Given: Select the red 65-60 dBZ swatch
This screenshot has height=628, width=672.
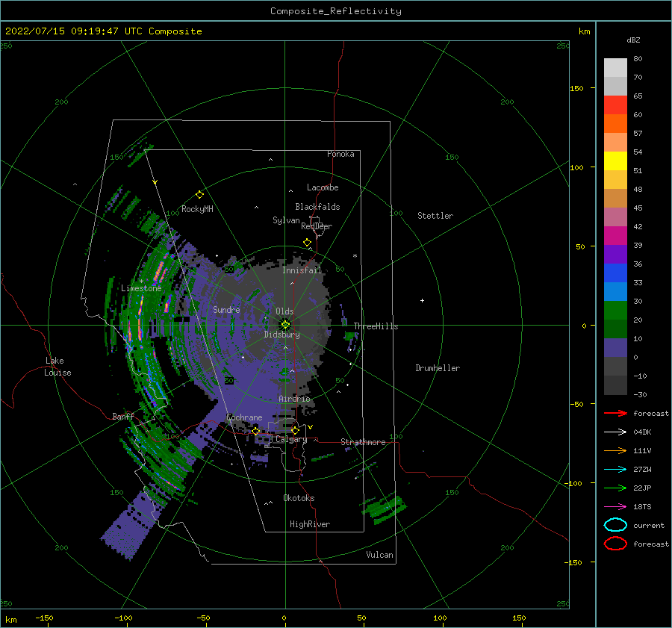Looking at the screenshot, I should coord(615,105).
